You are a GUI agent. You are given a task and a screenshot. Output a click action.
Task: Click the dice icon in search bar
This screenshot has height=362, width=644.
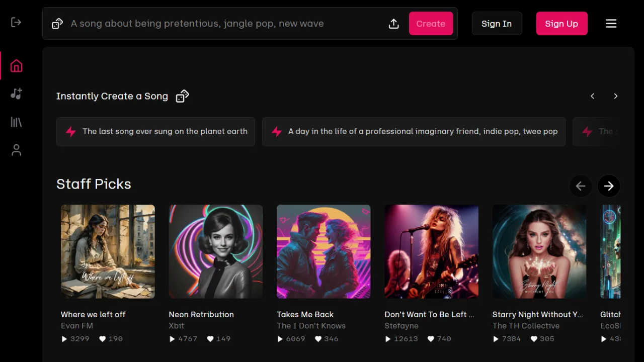(x=57, y=24)
